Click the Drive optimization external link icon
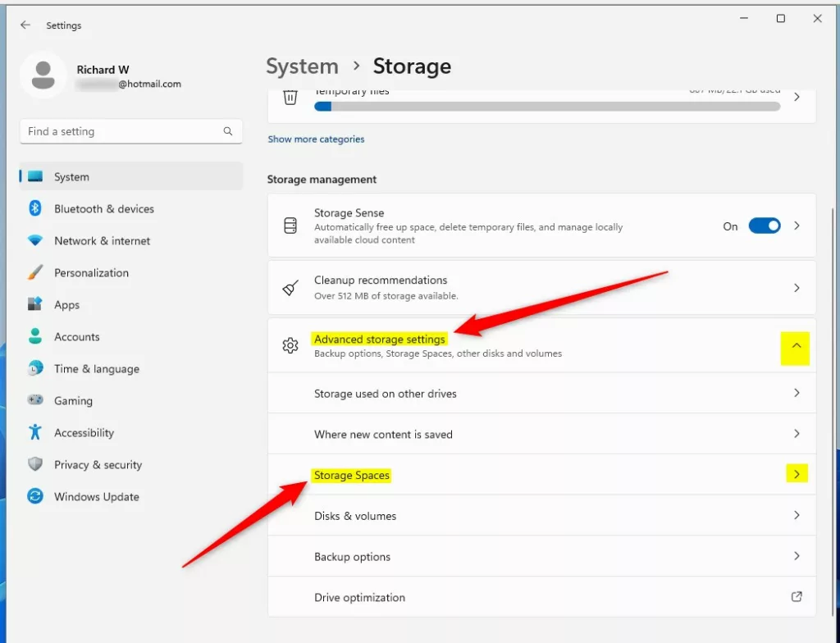This screenshot has width=840, height=643. pos(797,596)
